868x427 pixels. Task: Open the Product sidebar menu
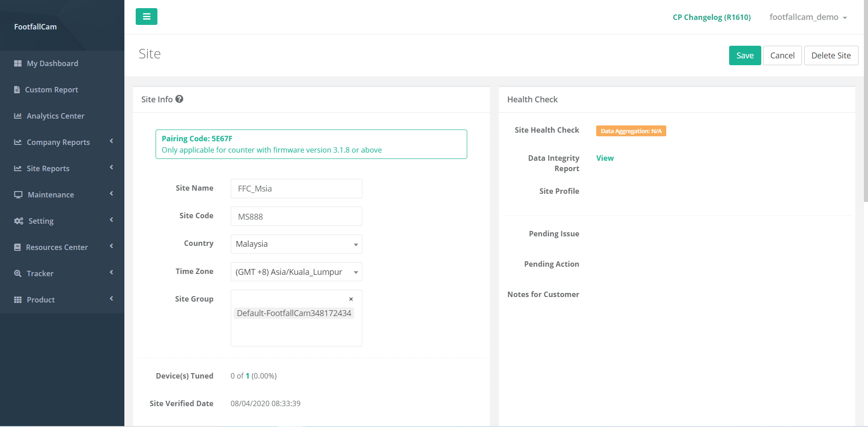(41, 300)
